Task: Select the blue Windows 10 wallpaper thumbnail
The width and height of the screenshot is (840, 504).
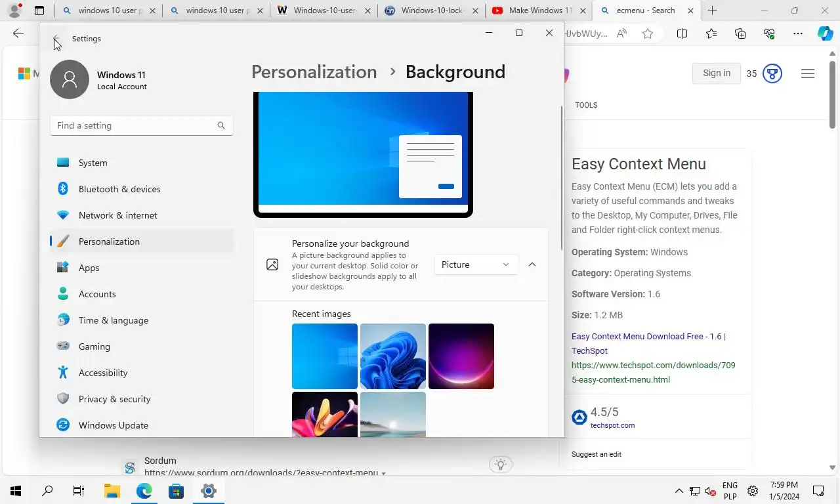Action: click(325, 356)
